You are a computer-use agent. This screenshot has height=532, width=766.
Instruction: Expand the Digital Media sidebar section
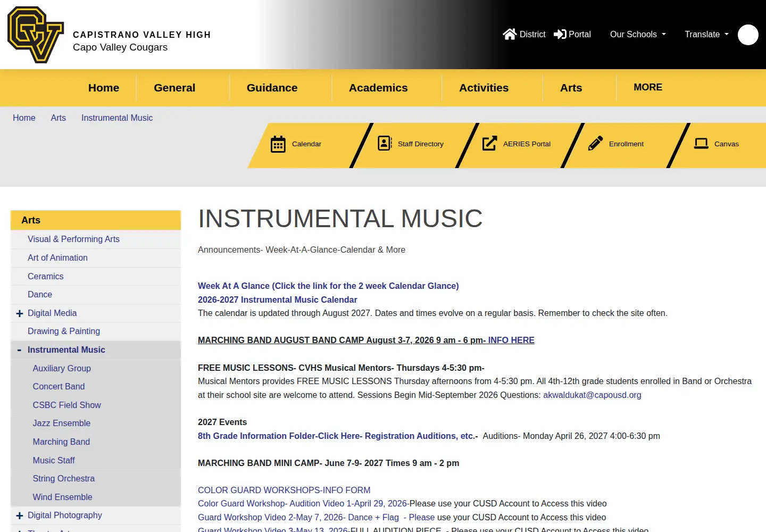pyautogui.click(x=20, y=313)
